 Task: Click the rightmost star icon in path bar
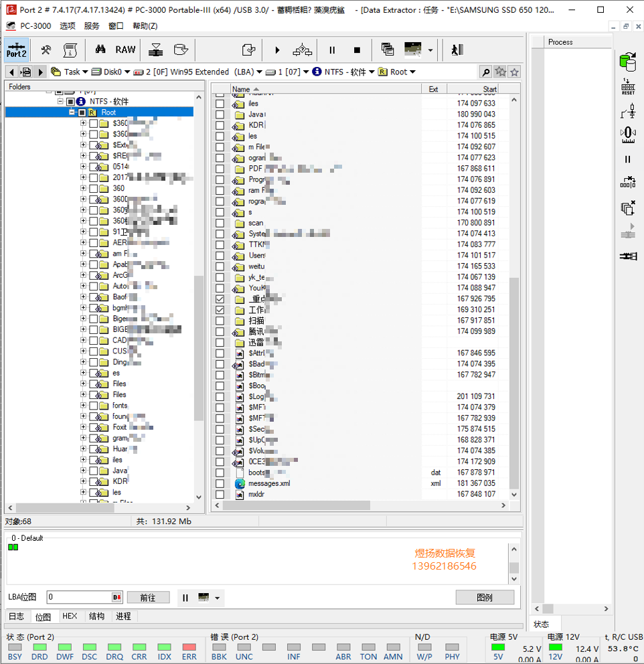(x=514, y=72)
